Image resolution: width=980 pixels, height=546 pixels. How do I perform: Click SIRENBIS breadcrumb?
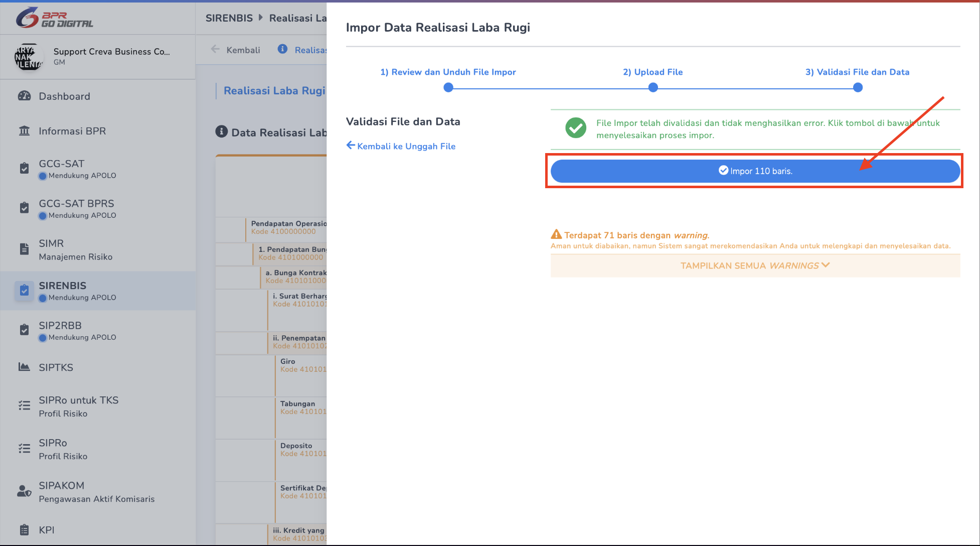(229, 18)
